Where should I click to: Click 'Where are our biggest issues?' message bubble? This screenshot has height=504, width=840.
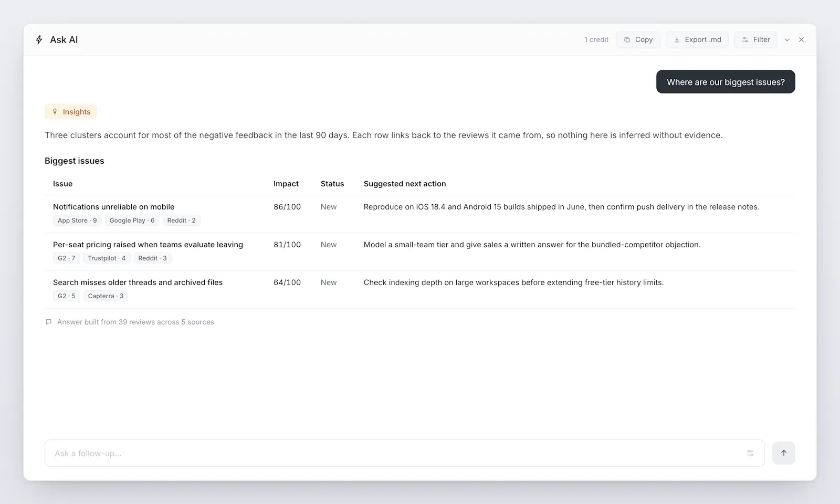pos(726,82)
